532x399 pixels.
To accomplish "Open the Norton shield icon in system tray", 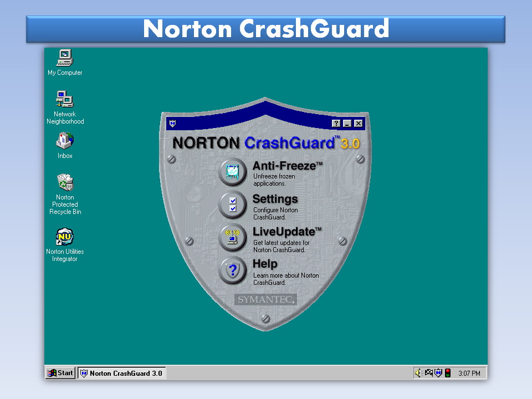I will (438, 372).
